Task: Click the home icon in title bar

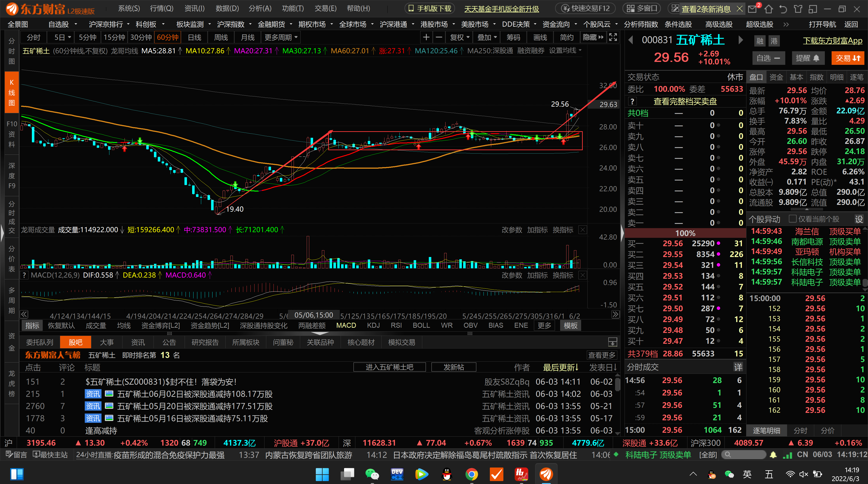Action: [x=769, y=9]
